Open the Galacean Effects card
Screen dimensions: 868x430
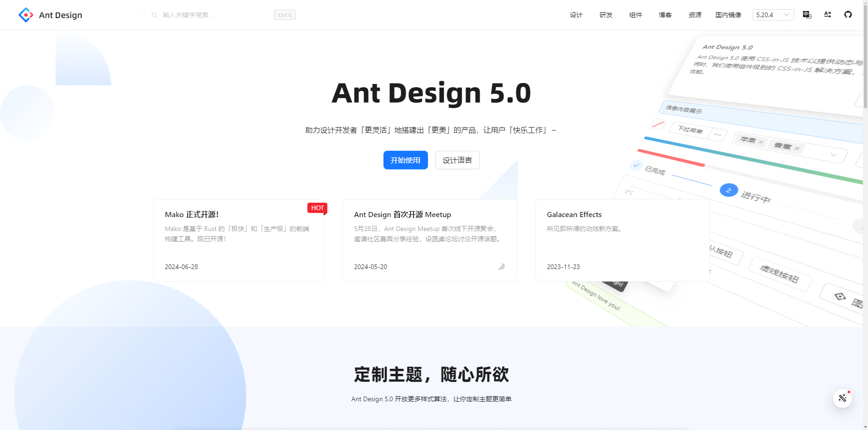click(623, 240)
